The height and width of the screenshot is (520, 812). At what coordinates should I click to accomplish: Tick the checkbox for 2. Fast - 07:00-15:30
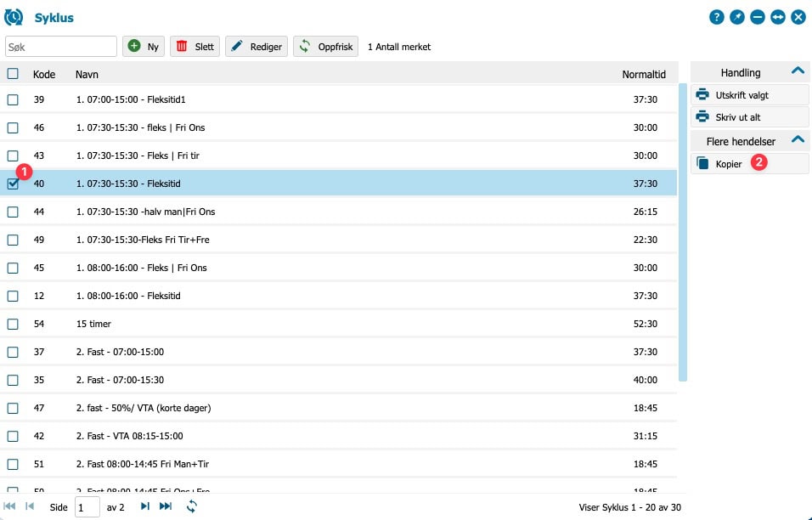pyautogui.click(x=13, y=380)
